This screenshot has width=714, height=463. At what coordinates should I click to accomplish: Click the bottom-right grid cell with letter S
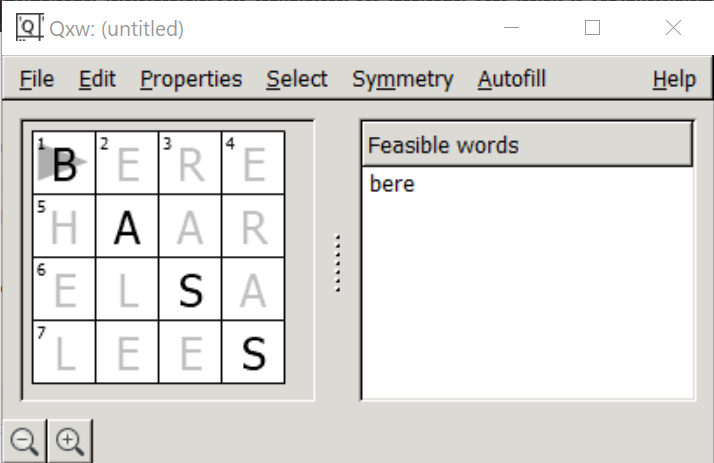[x=253, y=352]
